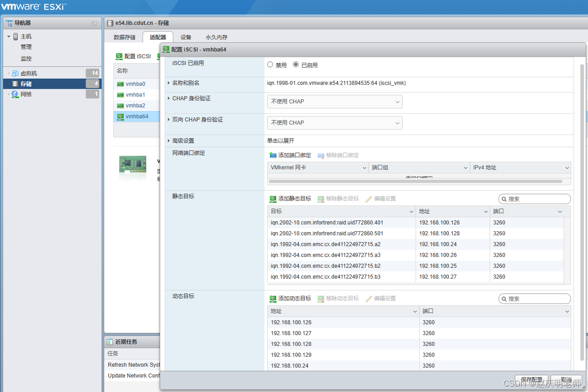This screenshot has width=588, height=392.
Task: Click the storage icon in navigator
Action: tap(15, 84)
